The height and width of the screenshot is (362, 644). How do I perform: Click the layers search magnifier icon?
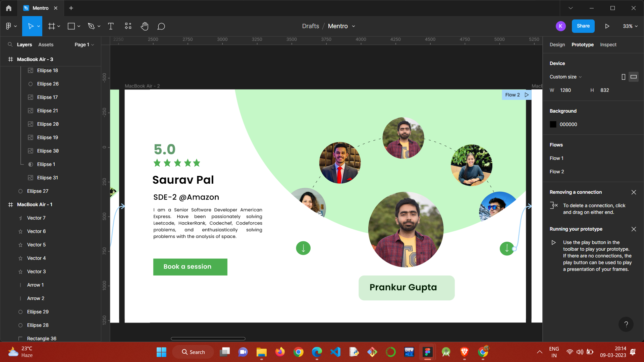(x=10, y=45)
